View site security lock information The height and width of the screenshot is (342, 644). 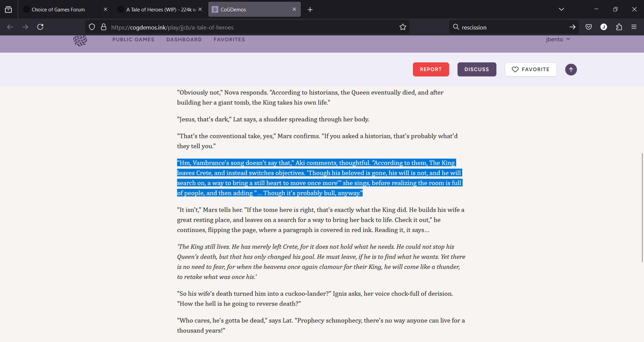coord(104,27)
